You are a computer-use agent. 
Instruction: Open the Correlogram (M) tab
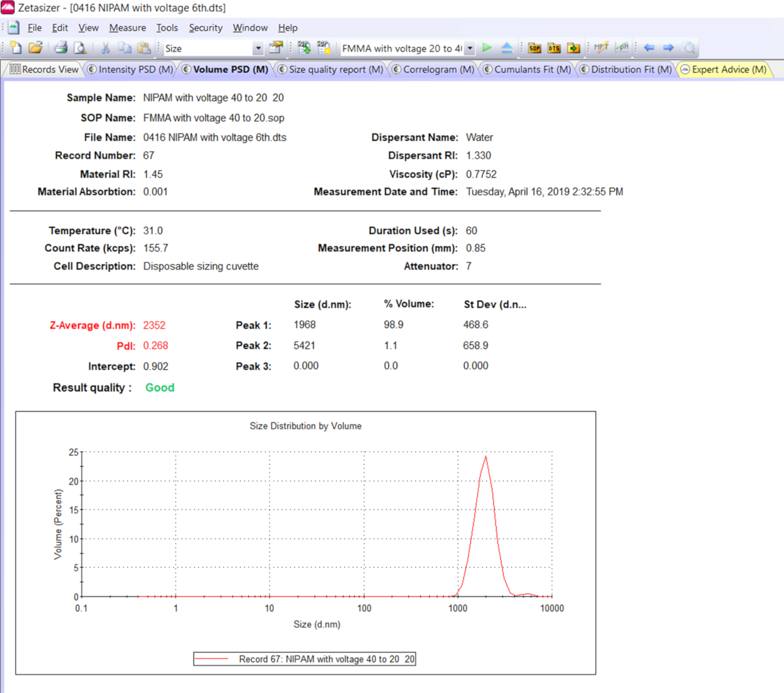point(433,69)
